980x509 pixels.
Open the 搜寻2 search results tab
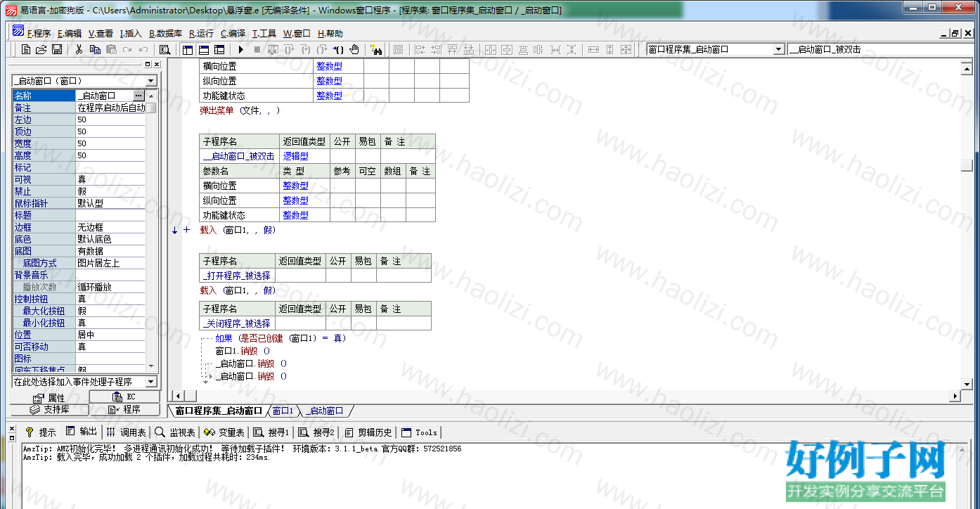(316, 432)
